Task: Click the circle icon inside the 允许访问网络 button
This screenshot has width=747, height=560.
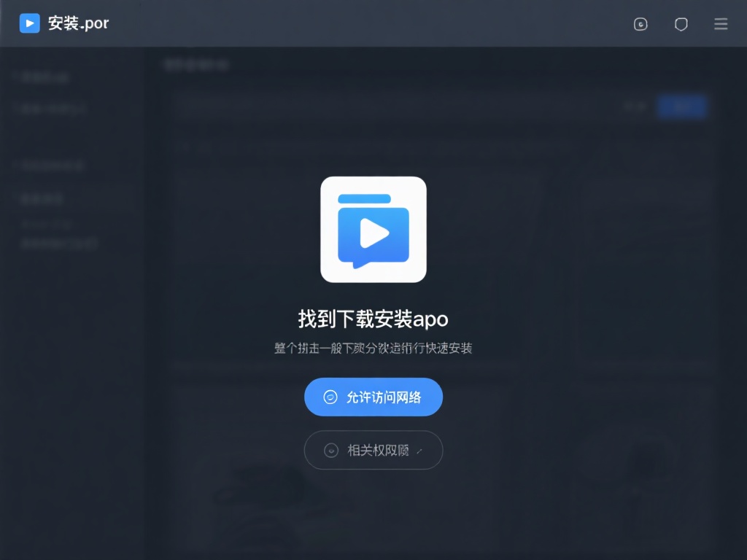Action: pyautogui.click(x=330, y=397)
